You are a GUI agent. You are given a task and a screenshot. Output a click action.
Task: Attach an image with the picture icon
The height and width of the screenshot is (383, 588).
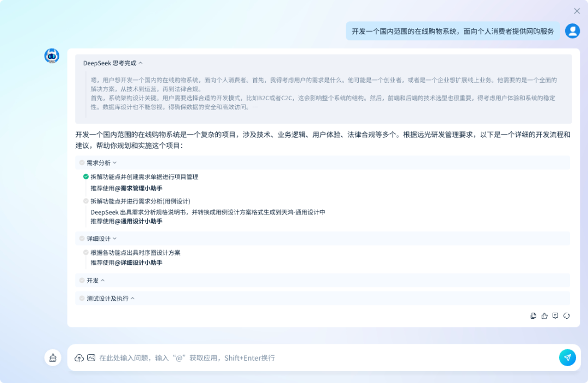(x=91, y=357)
